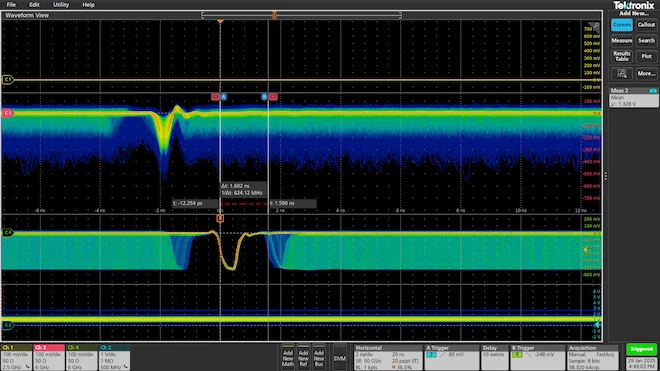The height and width of the screenshot is (371, 660).
Task: Open the Utility menu
Action: tap(61, 5)
